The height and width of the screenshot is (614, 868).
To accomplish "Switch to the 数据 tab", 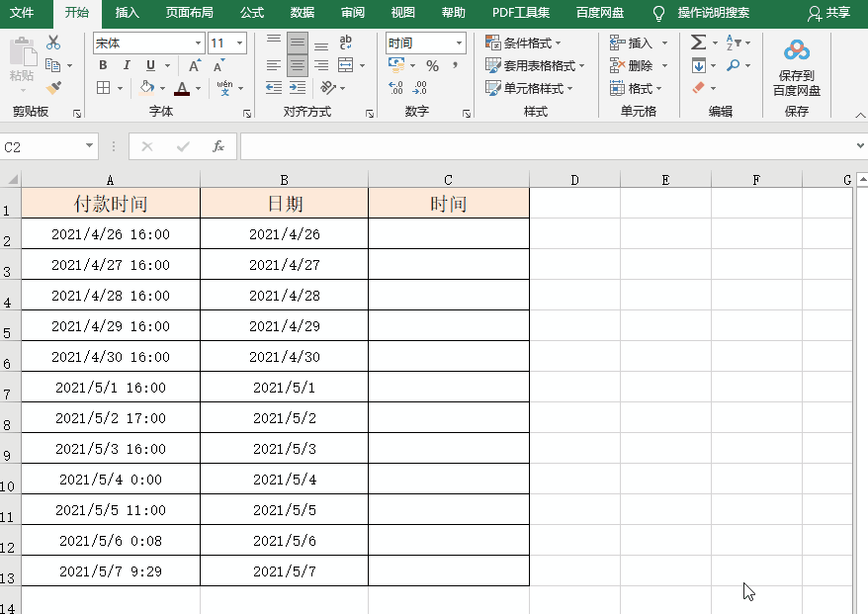I will (x=303, y=13).
